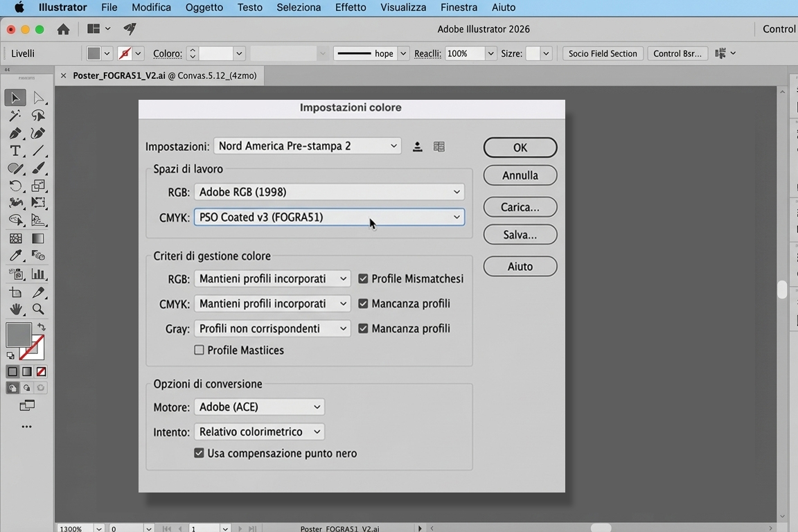Screen dimensions: 798x532
Task: Open Motore Adobe (ACE) dropdown
Action: coord(260,407)
